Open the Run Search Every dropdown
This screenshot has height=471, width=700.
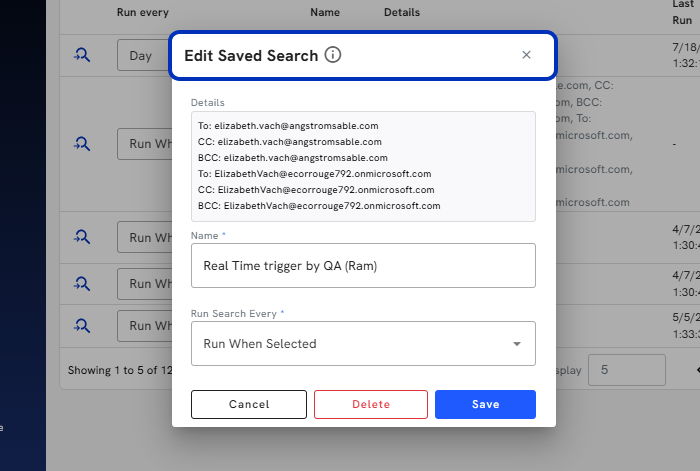tap(363, 343)
